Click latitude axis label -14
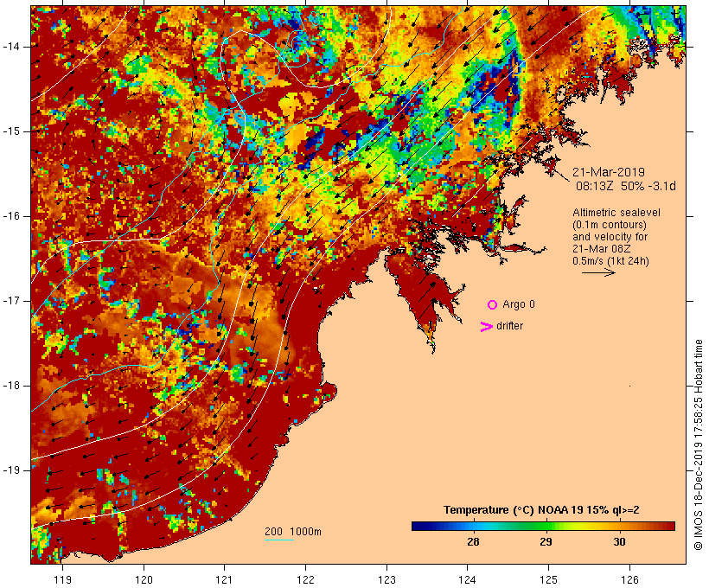Viewport: 709px width, 588px height. [x=11, y=47]
